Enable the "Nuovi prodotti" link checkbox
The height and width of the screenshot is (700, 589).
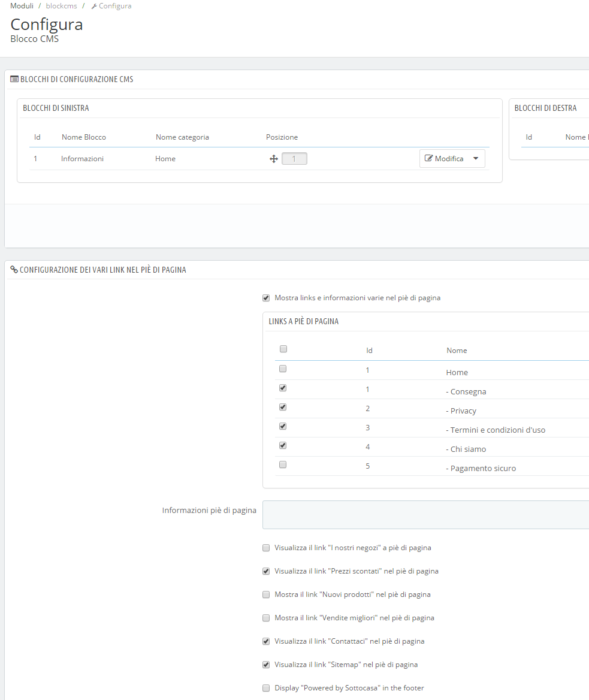click(266, 595)
